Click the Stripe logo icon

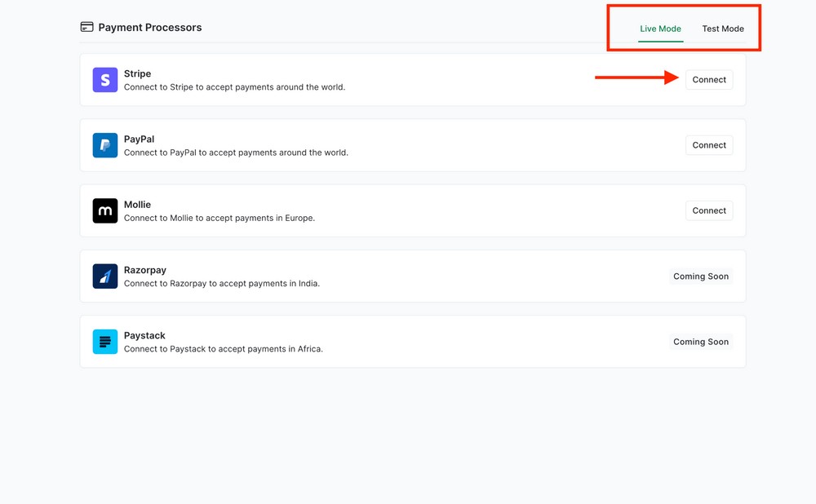(x=104, y=79)
